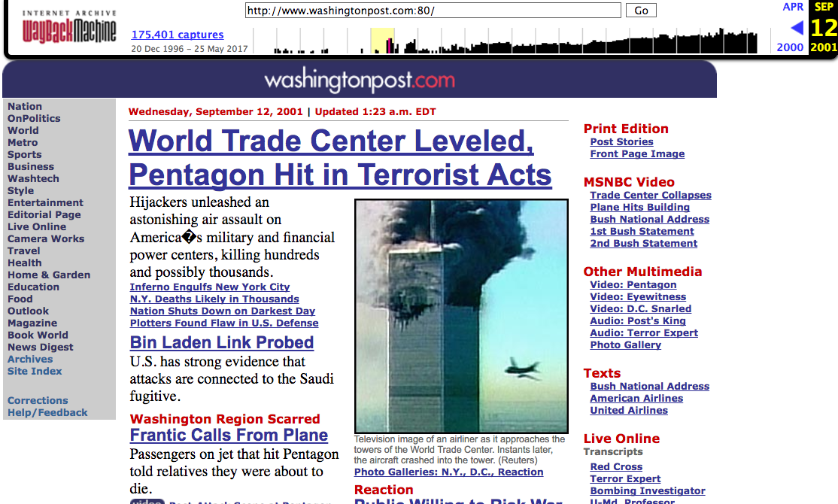Open the Nation section
The height and width of the screenshot is (504, 838).
(x=25, y=106)
